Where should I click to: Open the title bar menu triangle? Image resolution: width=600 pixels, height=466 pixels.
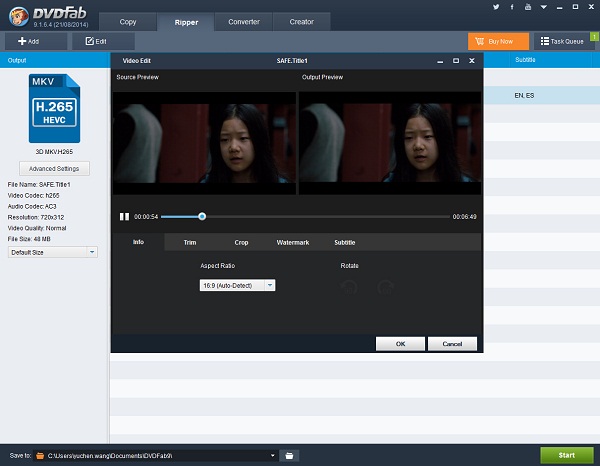(545, 7)
